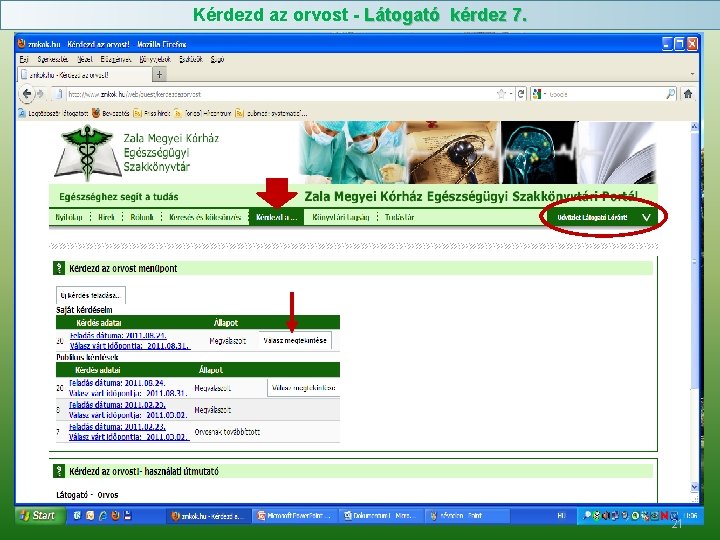Open the Tudástár navigation item
This screenshot has width=720, height=540.
coord(399,217)
